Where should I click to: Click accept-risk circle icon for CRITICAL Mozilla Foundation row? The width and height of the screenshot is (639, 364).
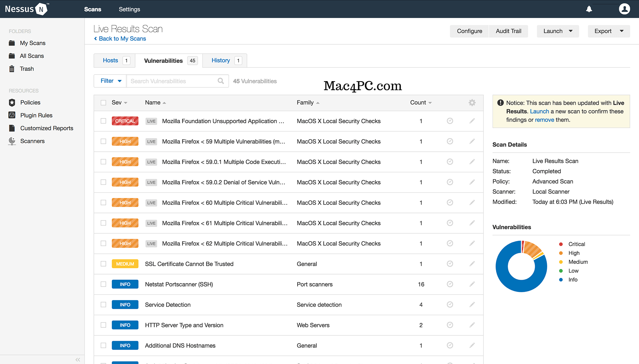(x=450, y=121)
